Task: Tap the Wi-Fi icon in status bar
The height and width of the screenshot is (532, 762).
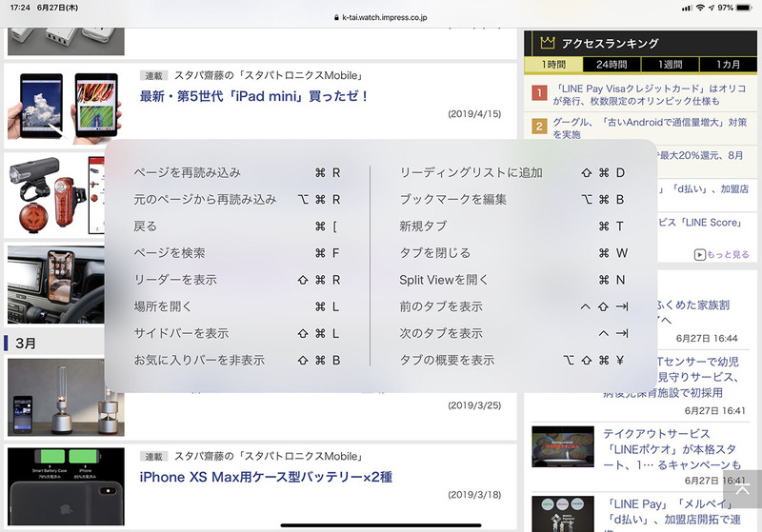Action: (700, 8)
